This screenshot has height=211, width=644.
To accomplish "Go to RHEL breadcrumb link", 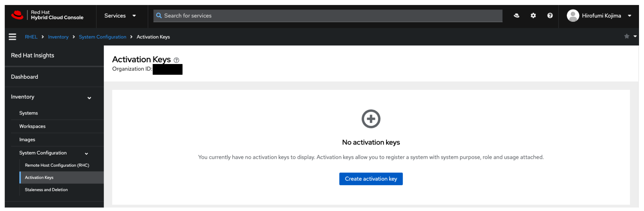I will 31,37.
